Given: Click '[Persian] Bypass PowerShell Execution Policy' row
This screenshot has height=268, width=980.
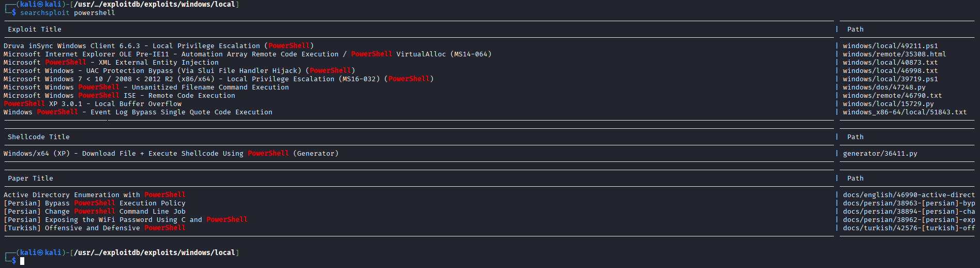Looking at the screenshot, I should (95, 203).
